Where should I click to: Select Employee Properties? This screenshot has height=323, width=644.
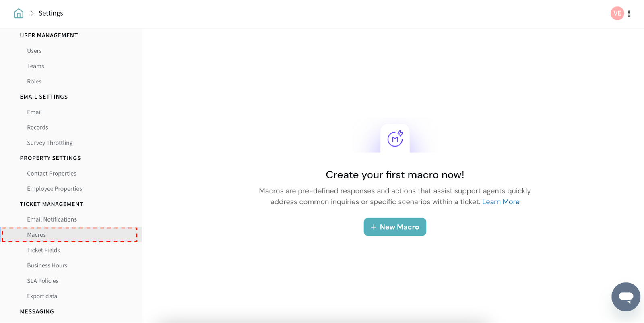click(x=54, y=189)
